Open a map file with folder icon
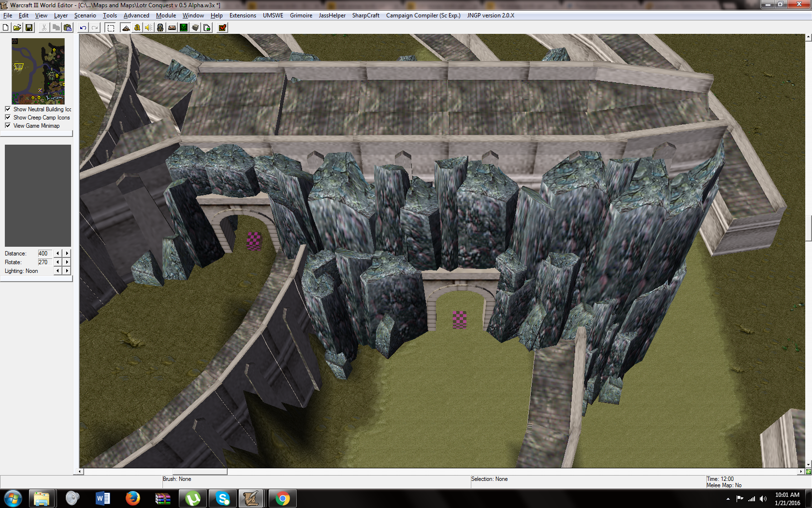 (17, 28)
